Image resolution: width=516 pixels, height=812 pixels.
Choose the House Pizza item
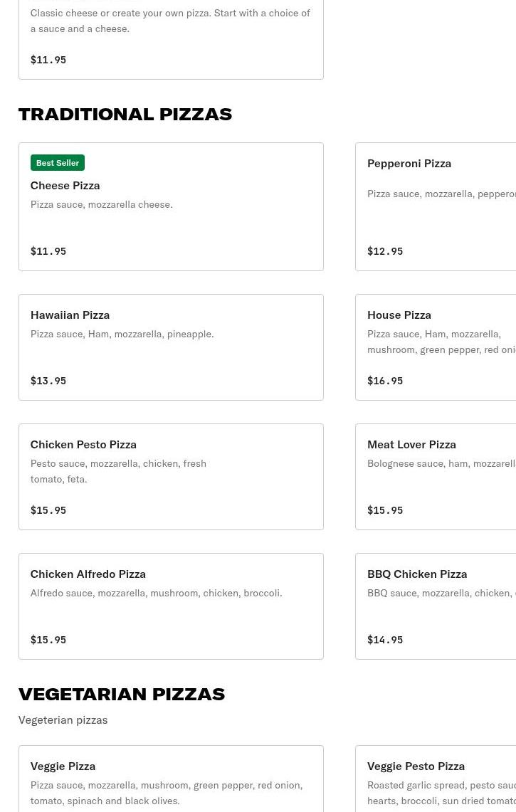click(x=436, y=347)
